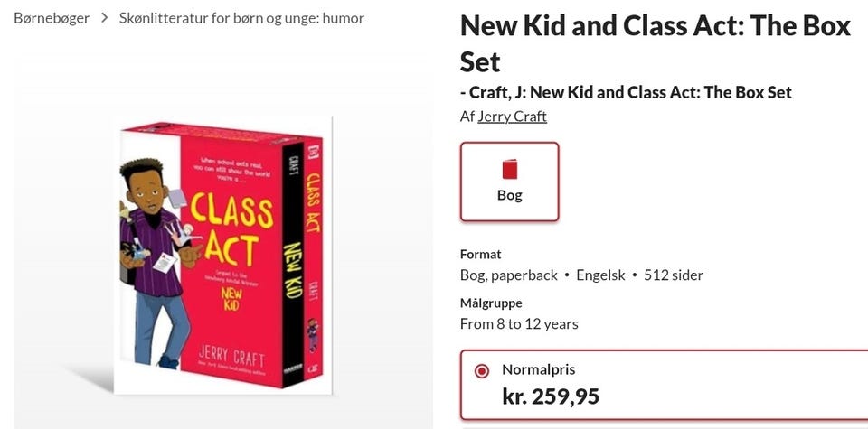Click the "512 sider" page count
Viewport: 868px width, 429px height.
click(673, 275)
